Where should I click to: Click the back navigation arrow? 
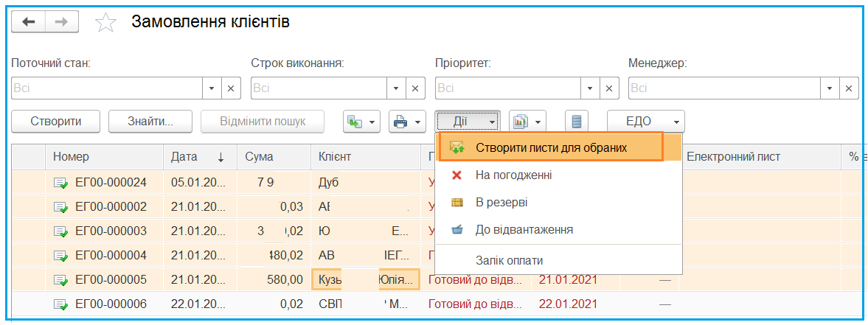click(28, 21)
